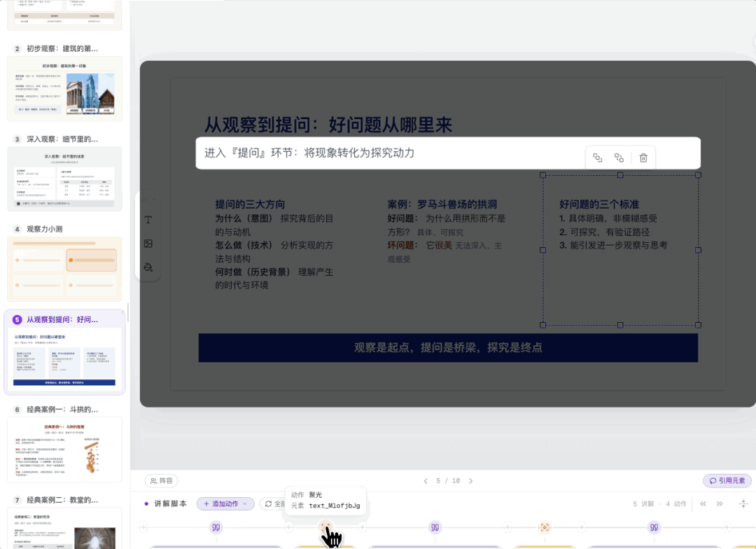Select slide 7 thumbnail 经典案例二
756x549 pixels.
(64, 528)
